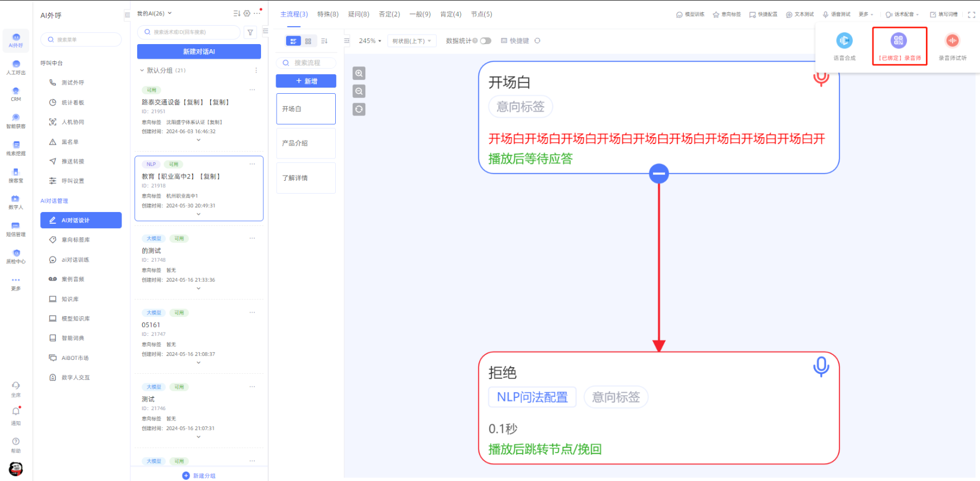
Task: Open the 线索挖掘 module in left rail
Action: pos(16,148)
